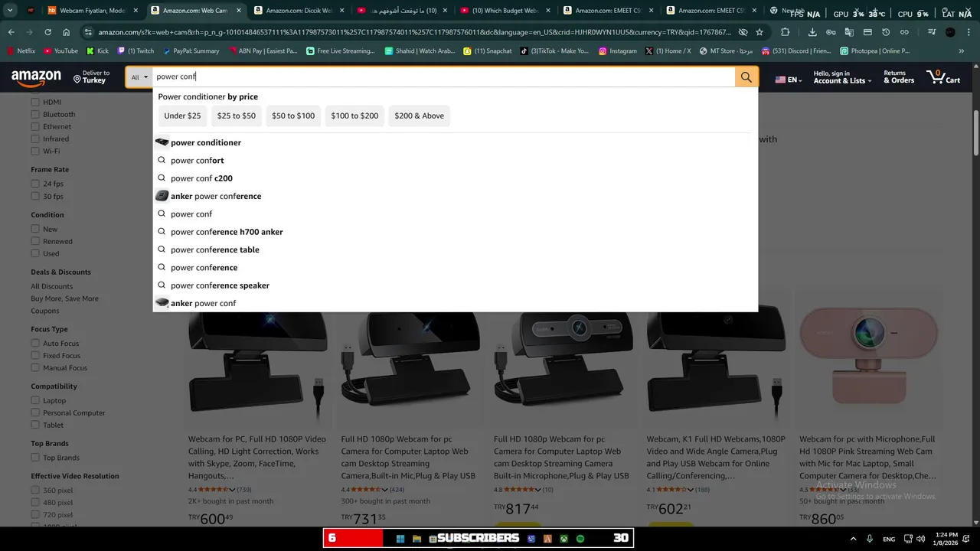Click the Netflix bookmark
Screen dimensions: 980x551
21,51
